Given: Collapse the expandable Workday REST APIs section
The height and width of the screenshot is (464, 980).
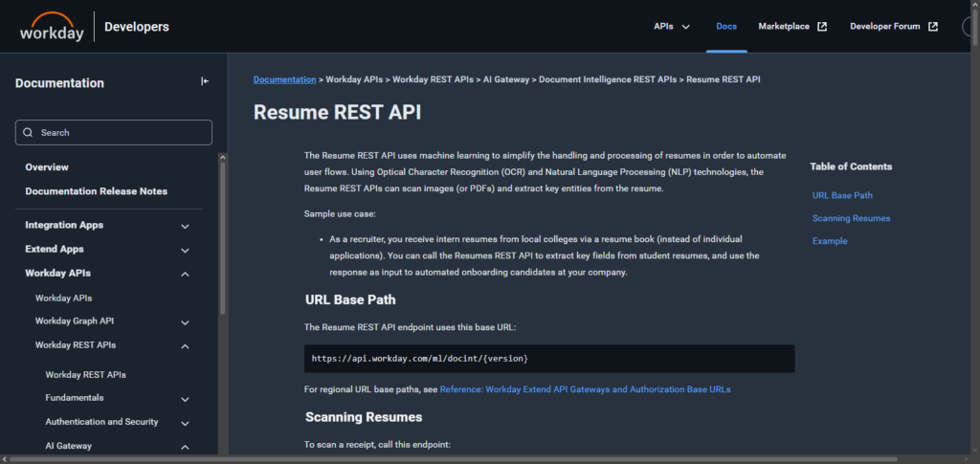Looking at the screenshot, I should coord(185,346).
